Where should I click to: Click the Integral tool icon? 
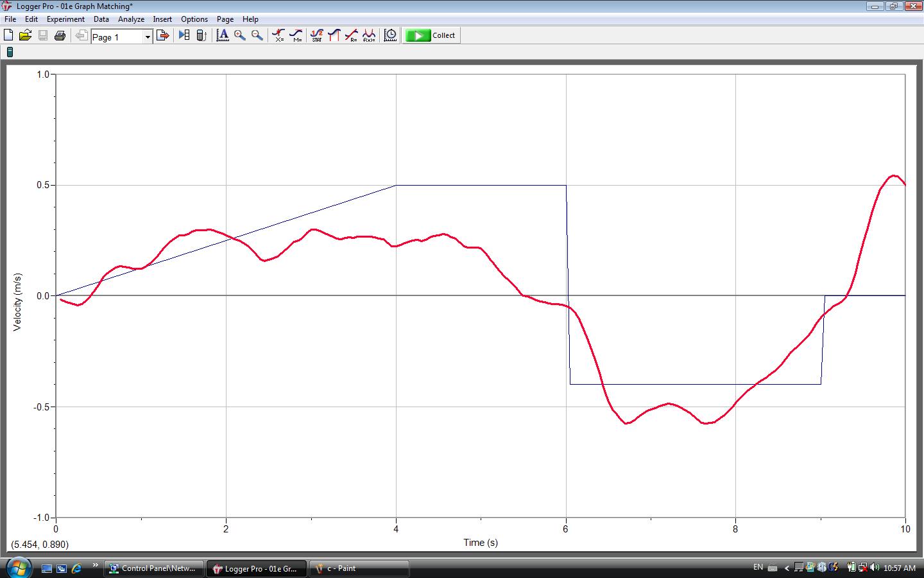pos(334,35)
